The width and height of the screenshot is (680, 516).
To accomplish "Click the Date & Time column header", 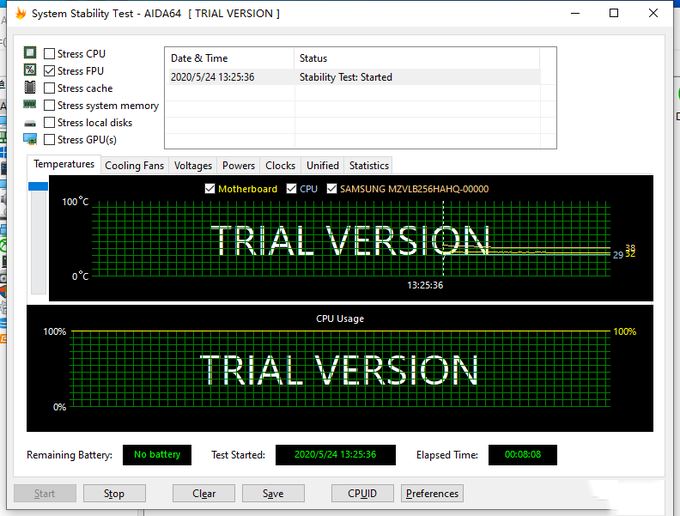I will 229,58.
